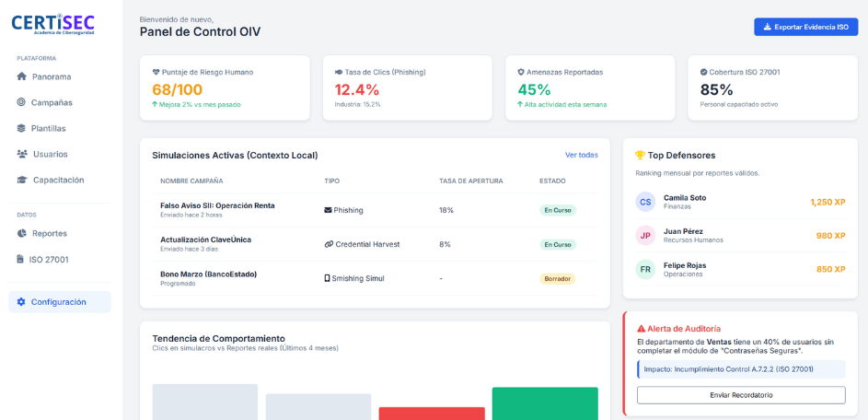
Task: Click the red bar in behavior chart
Action: [431, 413]
